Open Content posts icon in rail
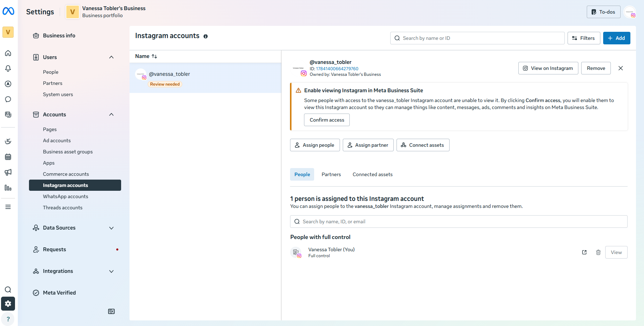The width and height of the screenshot is (644, 326). [8, 115]
